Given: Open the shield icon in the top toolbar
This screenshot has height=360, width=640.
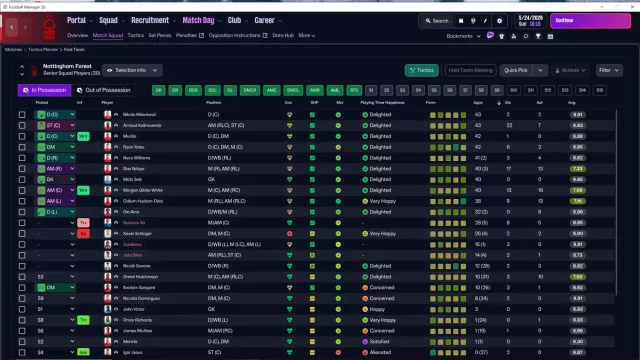Looking at the screenshot, I should [x=473, y=21].
